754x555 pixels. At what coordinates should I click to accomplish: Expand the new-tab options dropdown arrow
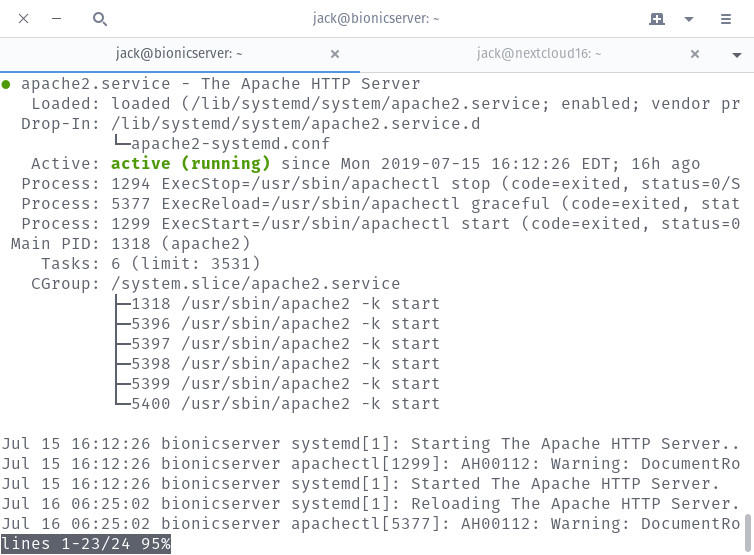coord(689,19)
